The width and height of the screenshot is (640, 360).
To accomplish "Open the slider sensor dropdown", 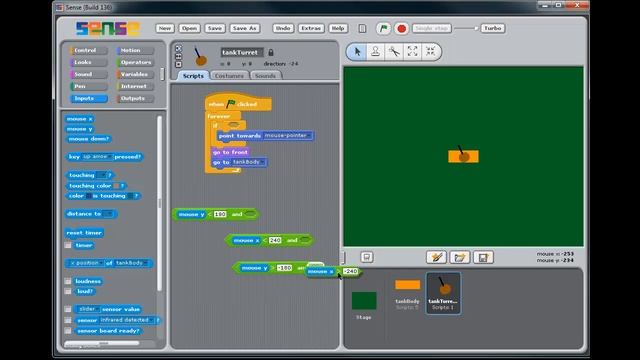I will [89, 309].
